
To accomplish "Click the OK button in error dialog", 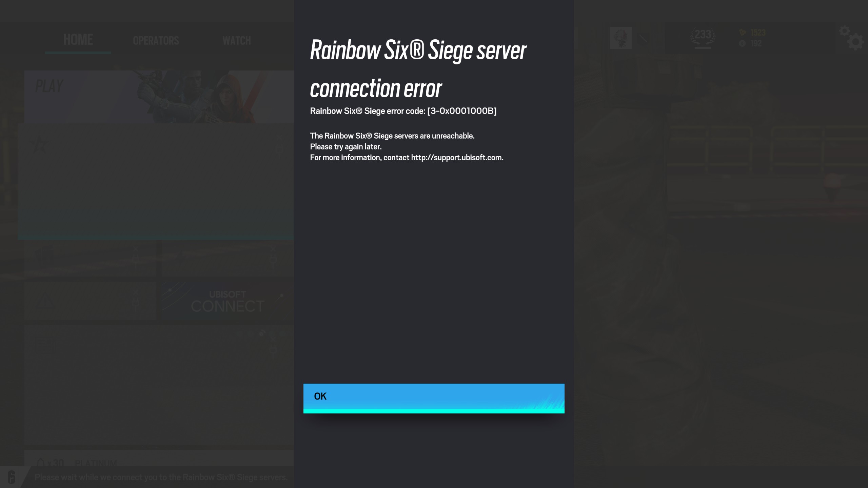I will [434, 398].
